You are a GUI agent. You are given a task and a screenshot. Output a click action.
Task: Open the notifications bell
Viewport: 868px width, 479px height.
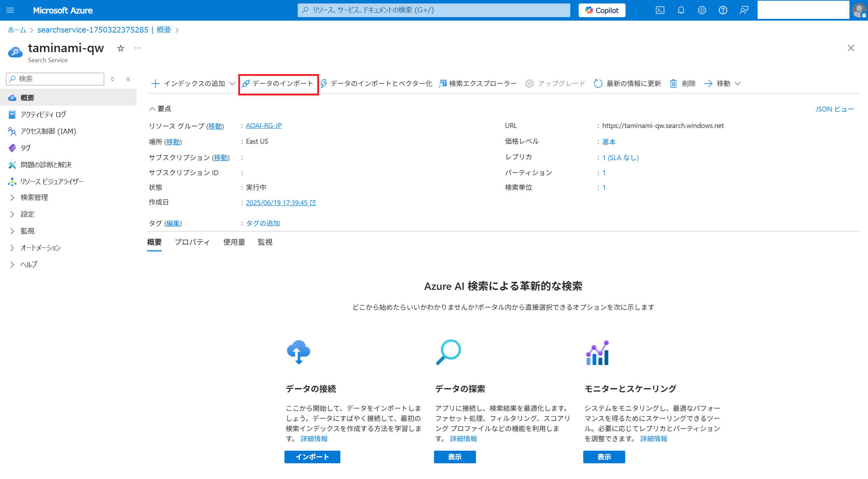coord(681,10)
